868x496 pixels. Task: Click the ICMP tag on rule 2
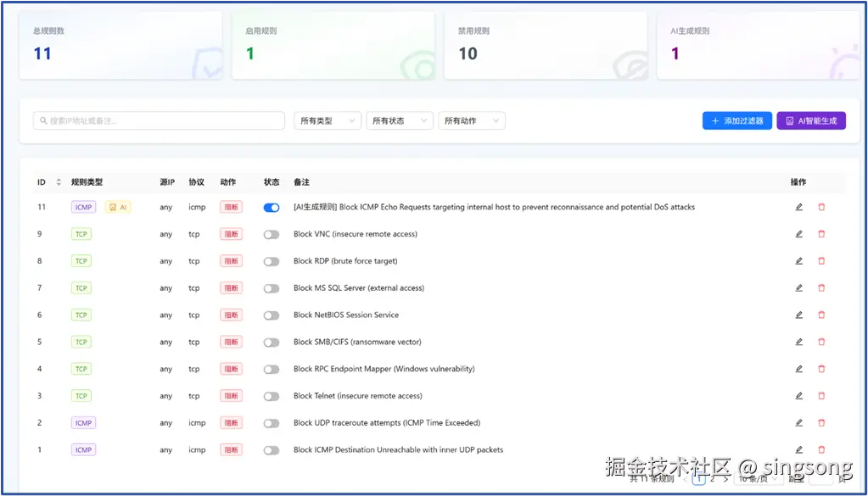(84, 423)
